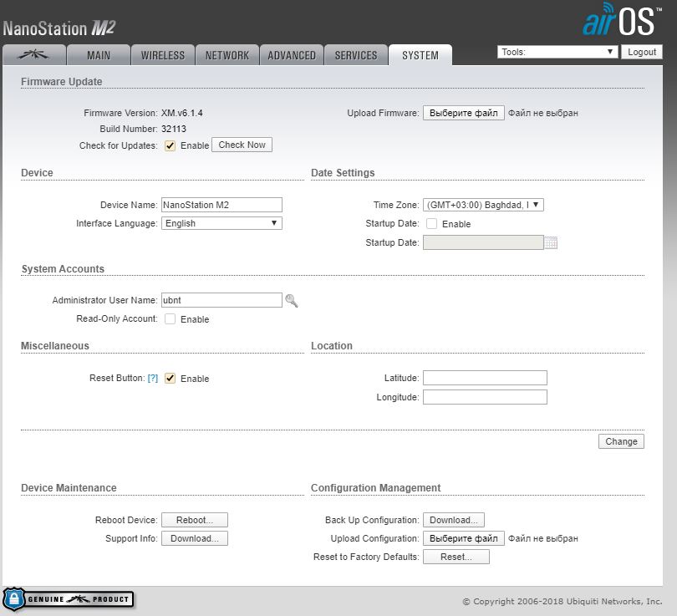Open the Startup Date calendar picker icon
Image resolution: width=677 pixels, height=616 pixels.
(x=551, y=242)
